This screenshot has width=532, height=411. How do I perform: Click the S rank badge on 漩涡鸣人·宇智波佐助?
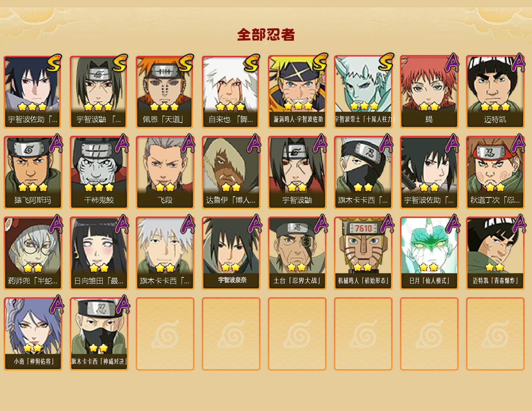point(319,62)
